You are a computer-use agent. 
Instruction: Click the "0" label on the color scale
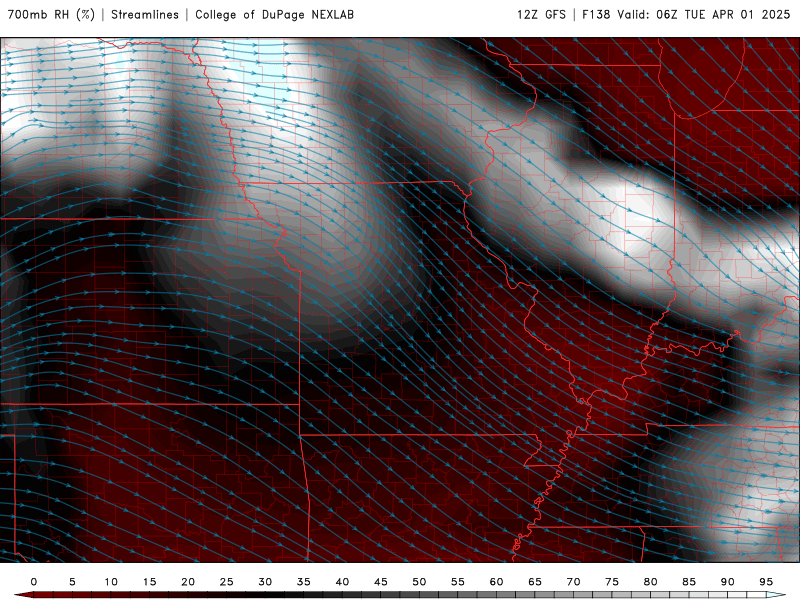tap(34, 582)
